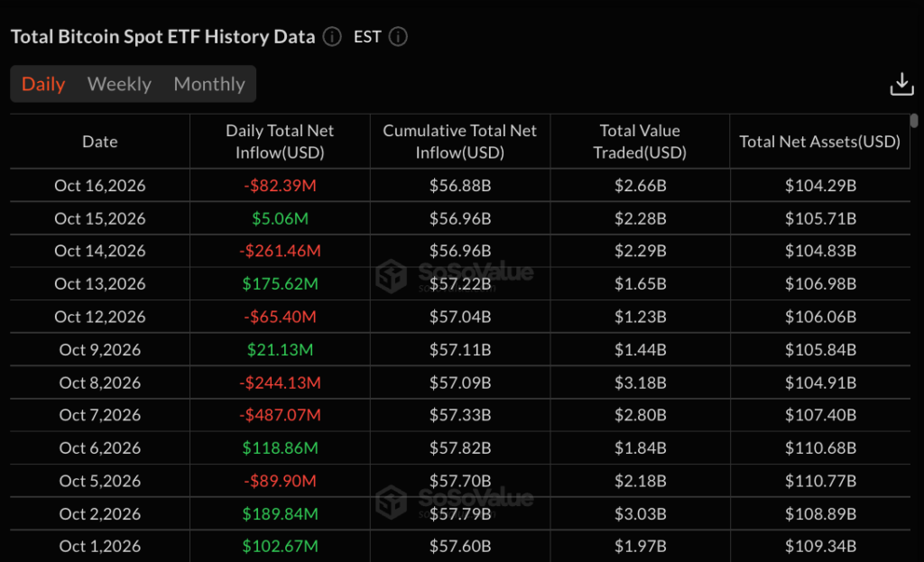Select the $21.13M net inflow value
This screenshot has width=924, height=562.
click(x=280, y=350)
